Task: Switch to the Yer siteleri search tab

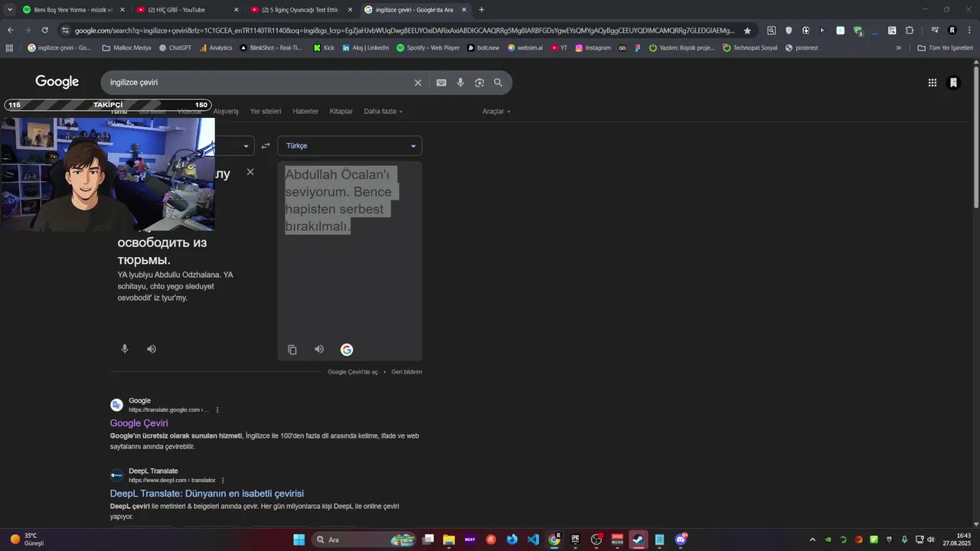Action: click(266, 111)
